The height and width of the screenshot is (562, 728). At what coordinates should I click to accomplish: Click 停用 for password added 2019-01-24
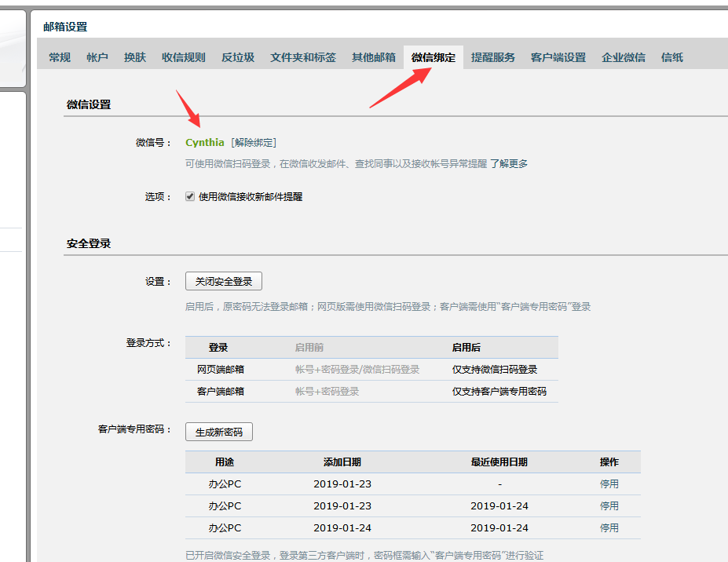609,528
